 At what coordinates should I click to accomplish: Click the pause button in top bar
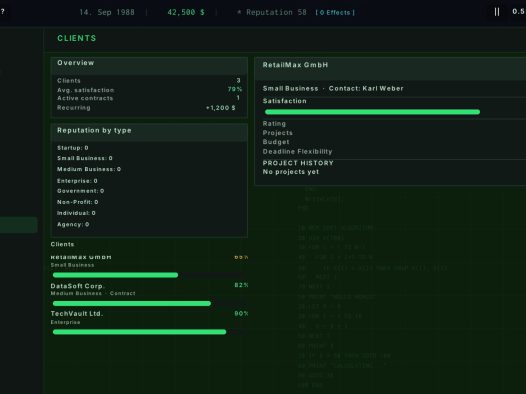click(x=497, y=12)
